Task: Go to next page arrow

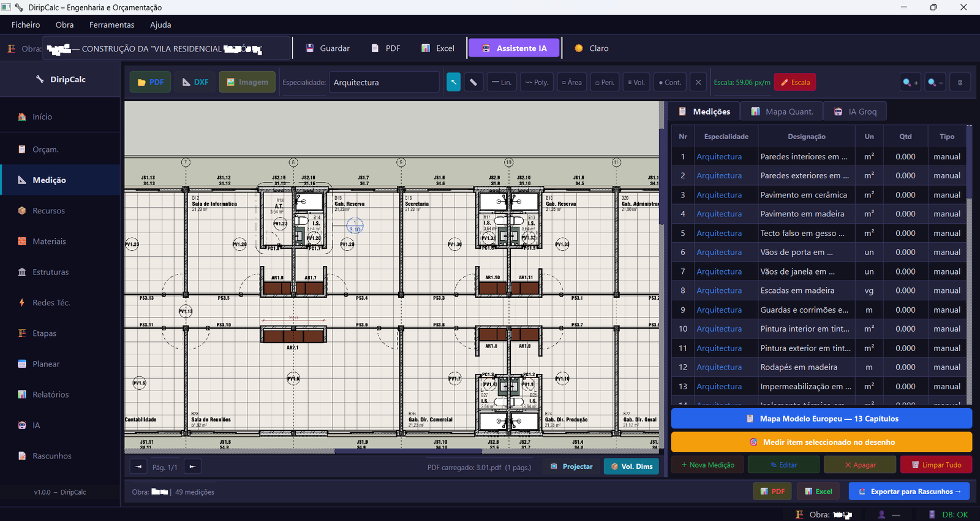Action: tap(192, 466)
